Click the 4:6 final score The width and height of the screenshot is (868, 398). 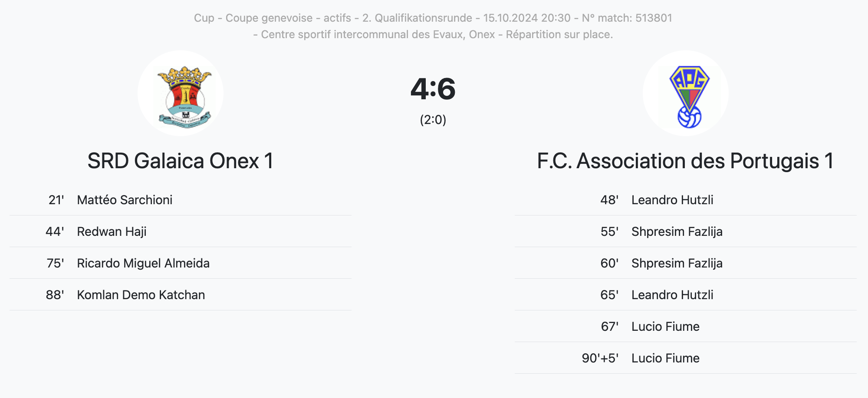[433, 89]
